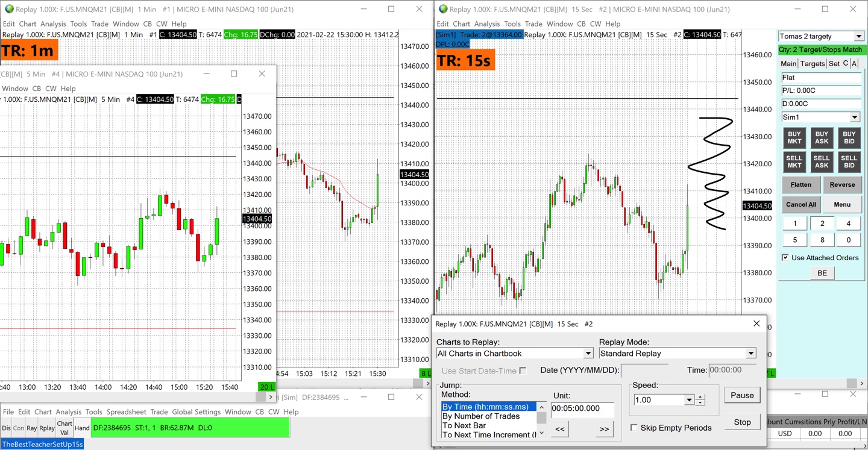Set order quantity with the 5 button

pos(794,240)
